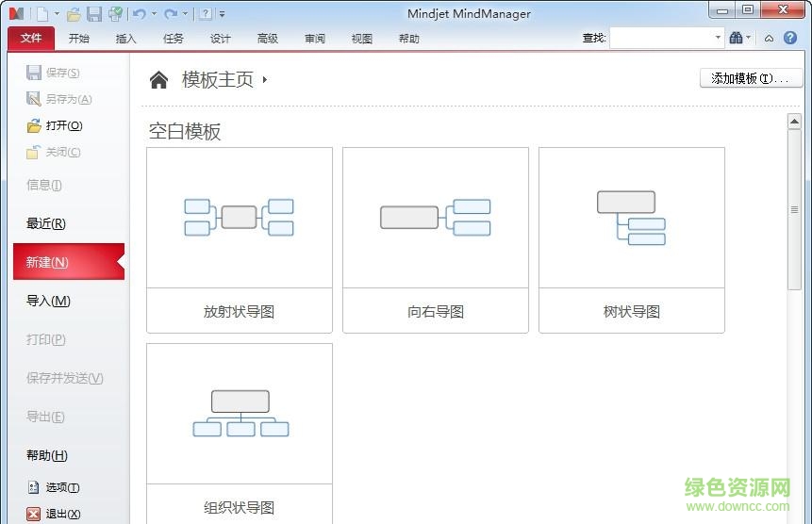Select the 向右导图 right map template

click(436, 240)
